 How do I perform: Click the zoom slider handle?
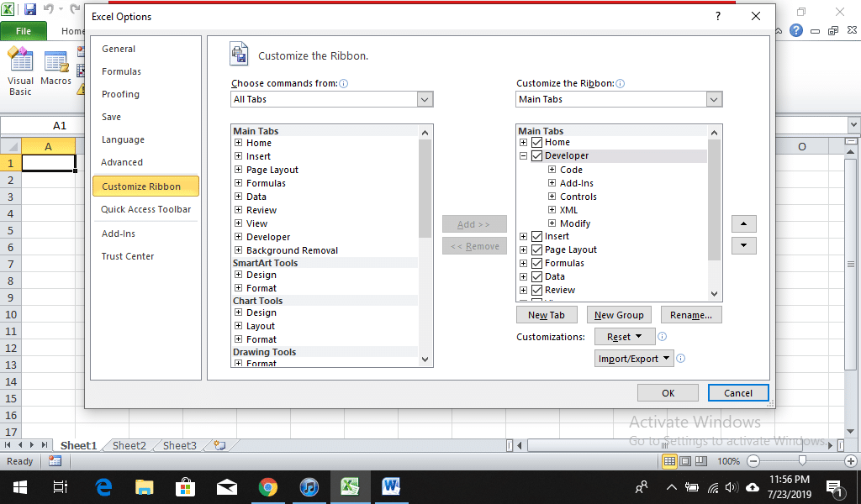point(802,460)
